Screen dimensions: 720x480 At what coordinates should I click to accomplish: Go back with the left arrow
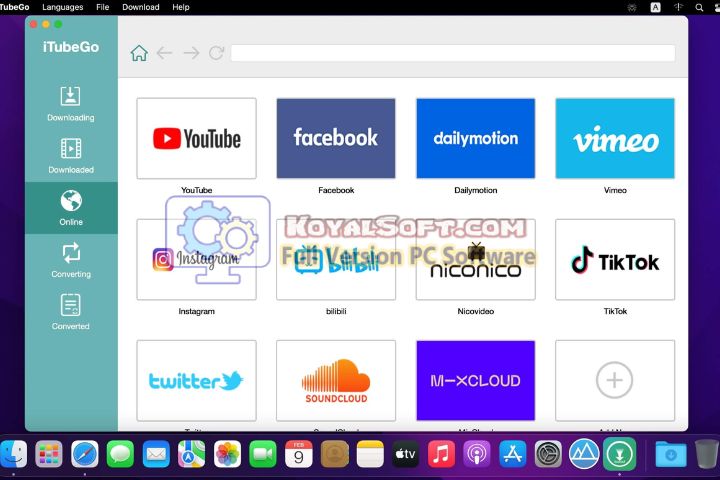point(164,53)
